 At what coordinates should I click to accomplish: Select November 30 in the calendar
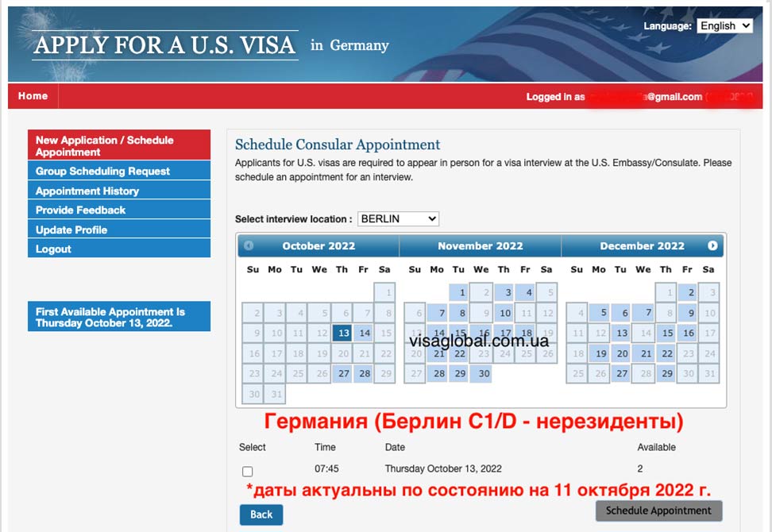coord(481,373)
